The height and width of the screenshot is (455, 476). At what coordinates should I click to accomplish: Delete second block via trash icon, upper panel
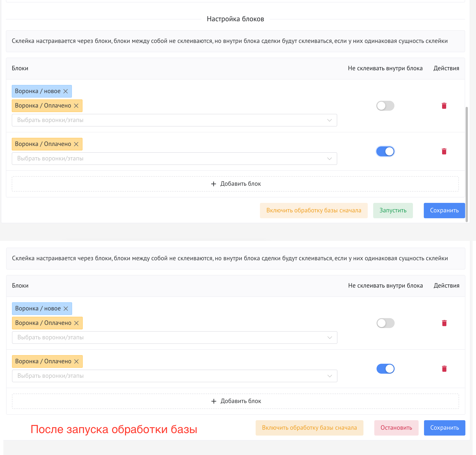coord(444,151)
